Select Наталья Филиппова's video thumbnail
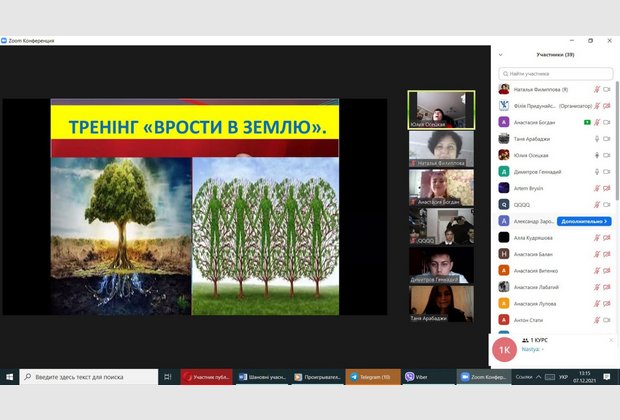This screenshot has height=420, width=620. pyautogui.click(x=440, y=149)
